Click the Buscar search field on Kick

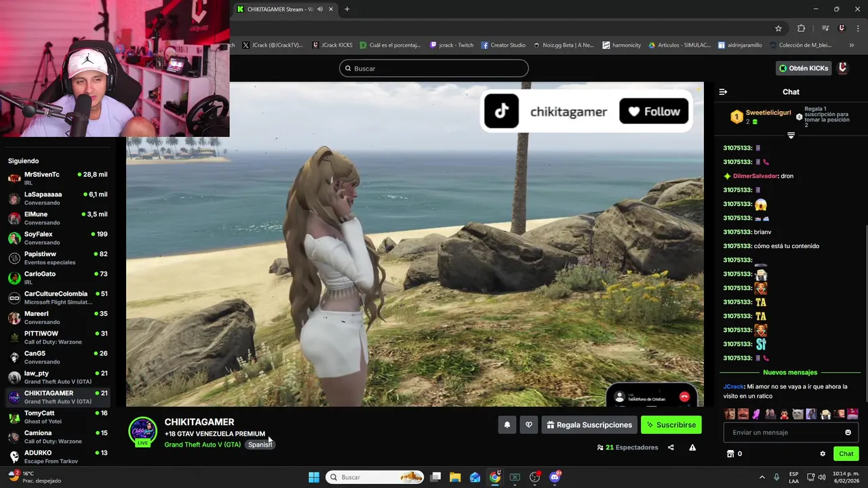[x=433, y=68]
